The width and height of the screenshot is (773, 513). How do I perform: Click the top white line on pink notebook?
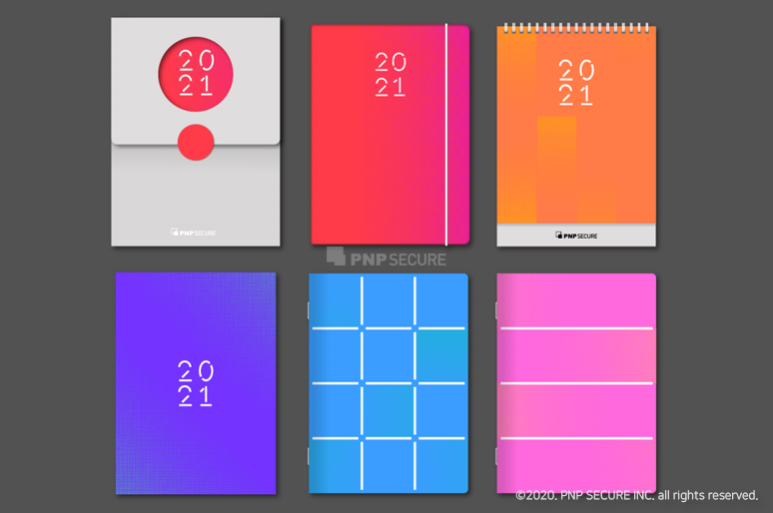pyautogui.click(x=576, y=328)
